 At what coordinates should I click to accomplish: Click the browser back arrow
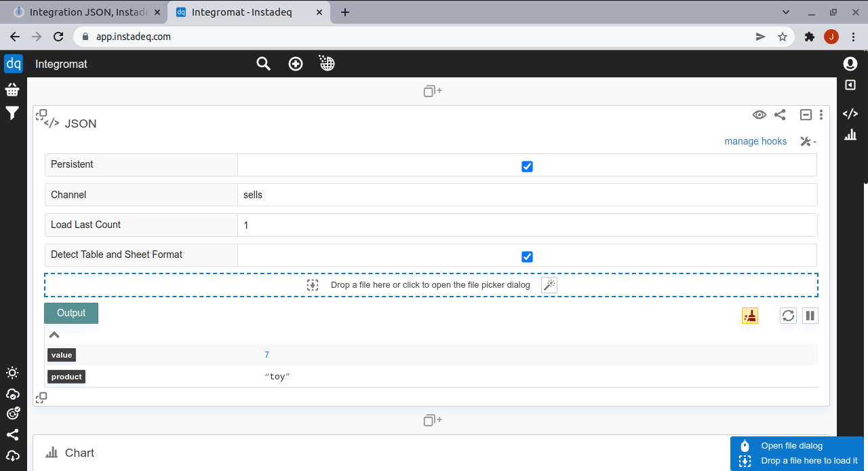coord(15,37)
